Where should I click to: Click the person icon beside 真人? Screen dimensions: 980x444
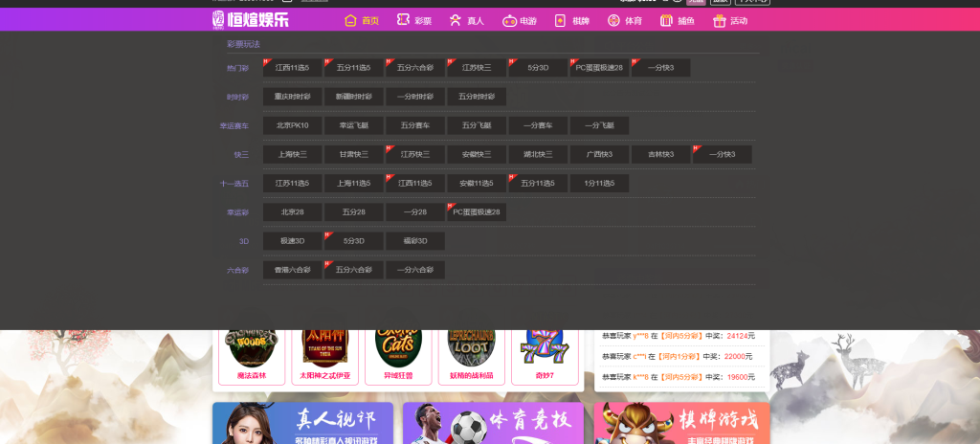pos(456,20)
